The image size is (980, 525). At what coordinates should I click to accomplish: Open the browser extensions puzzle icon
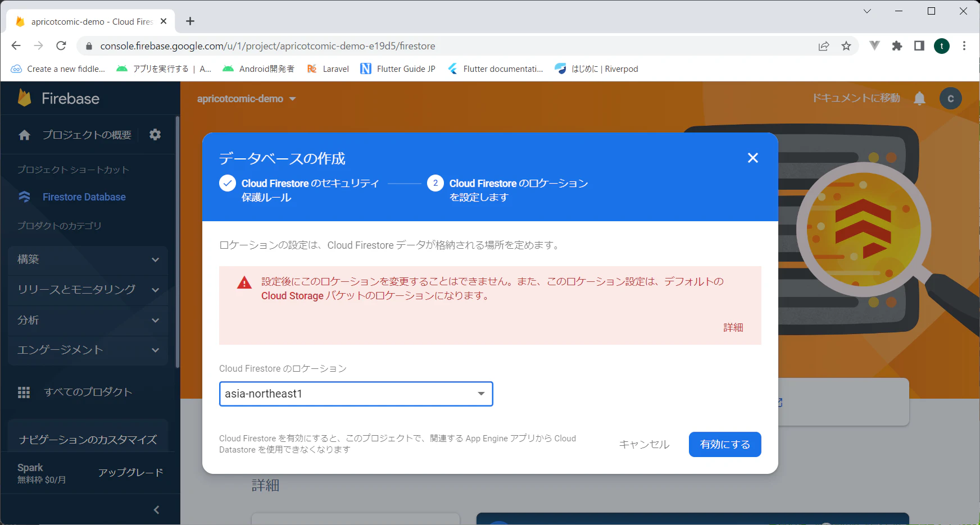pos(897,46)
